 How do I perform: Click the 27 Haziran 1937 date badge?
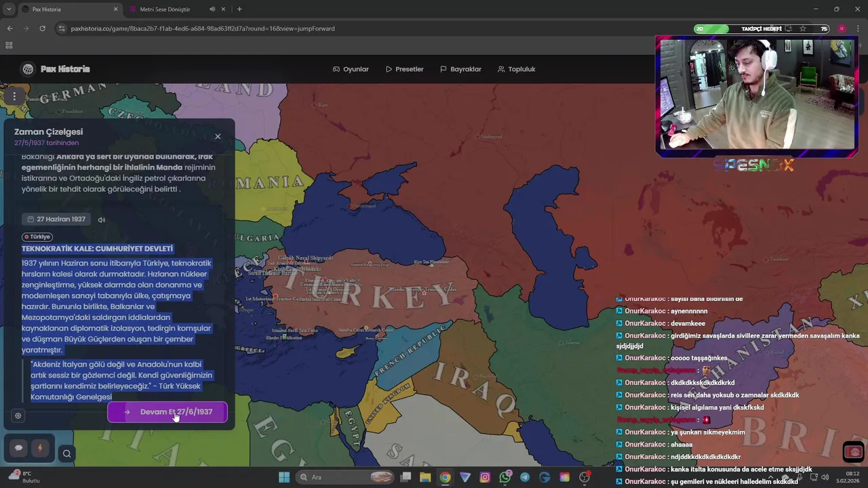pos(57,220)
